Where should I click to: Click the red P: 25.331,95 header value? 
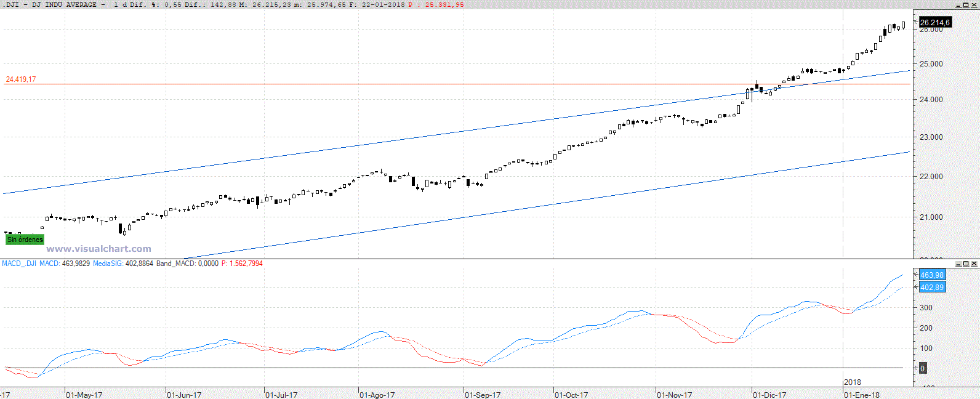click(436, 4)
